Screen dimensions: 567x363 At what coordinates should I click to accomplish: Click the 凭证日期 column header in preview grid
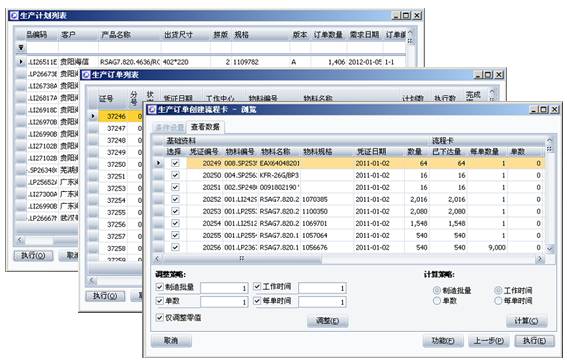[x=371, y=152]
